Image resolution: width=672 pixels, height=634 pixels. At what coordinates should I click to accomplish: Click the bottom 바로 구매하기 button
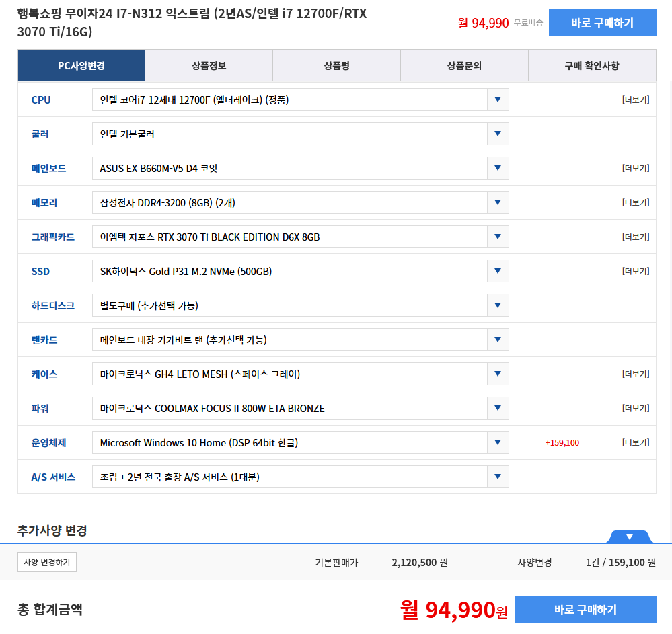click(x=585, y=609)
